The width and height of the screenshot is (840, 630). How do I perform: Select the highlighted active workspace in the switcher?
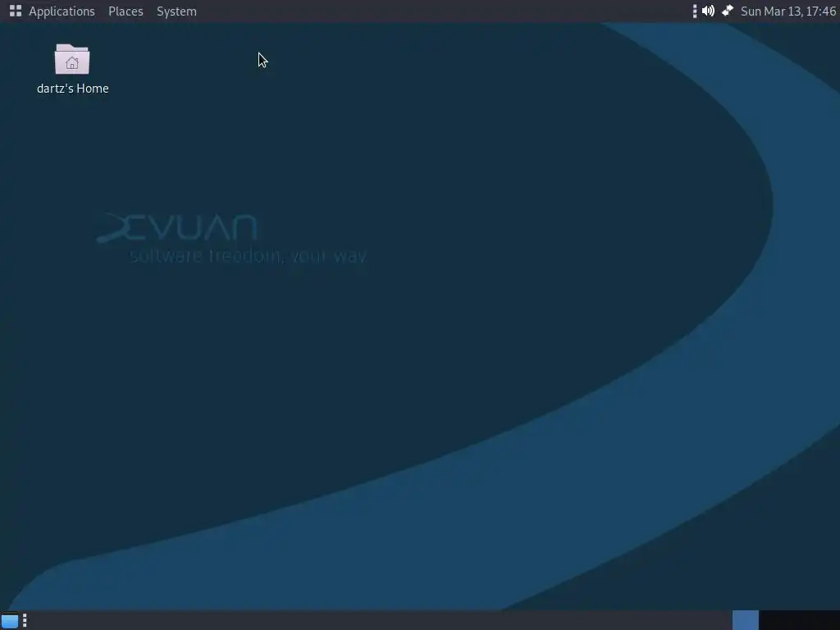(745, 620)
